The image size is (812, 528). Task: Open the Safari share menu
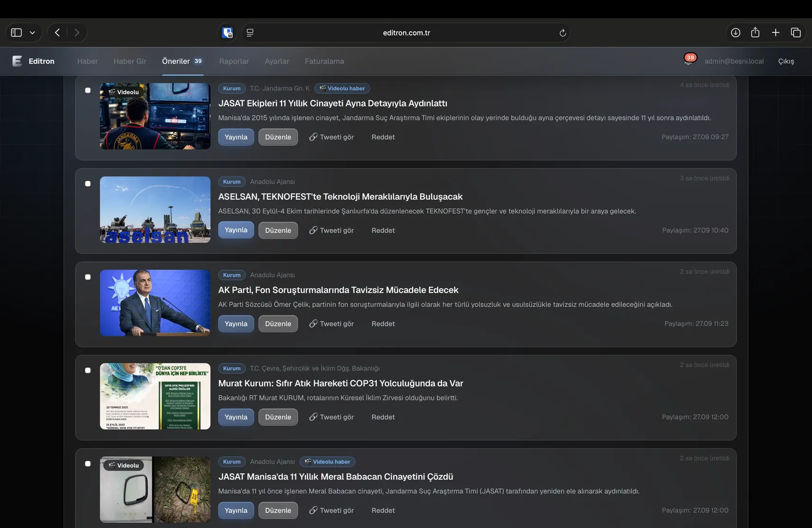(x=756, y=32)
